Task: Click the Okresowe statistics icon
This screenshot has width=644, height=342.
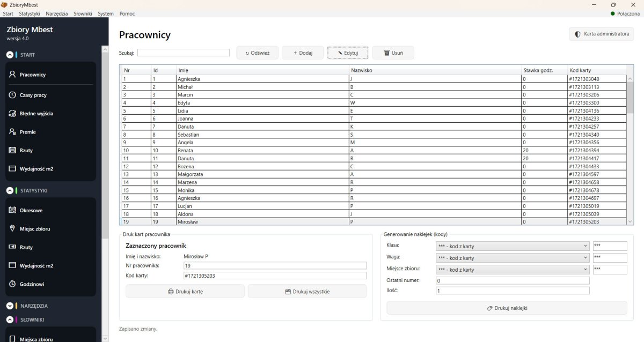Action: tap(12, 211)
